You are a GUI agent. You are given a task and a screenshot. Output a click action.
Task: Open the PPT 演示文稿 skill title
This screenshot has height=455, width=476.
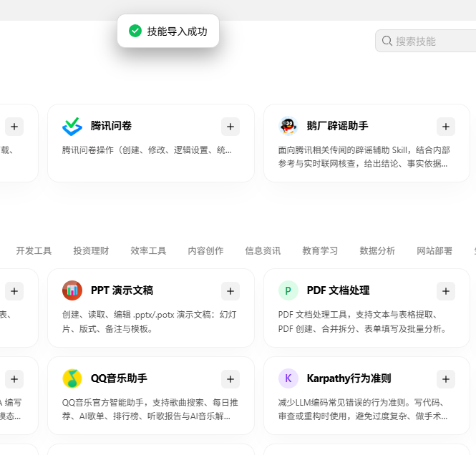coord(122,290)
